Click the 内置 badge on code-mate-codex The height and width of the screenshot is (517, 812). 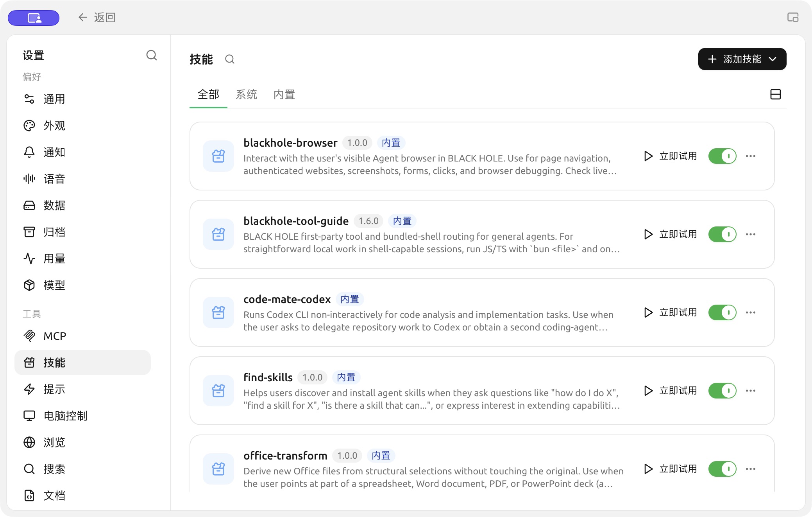coord(350,299)
